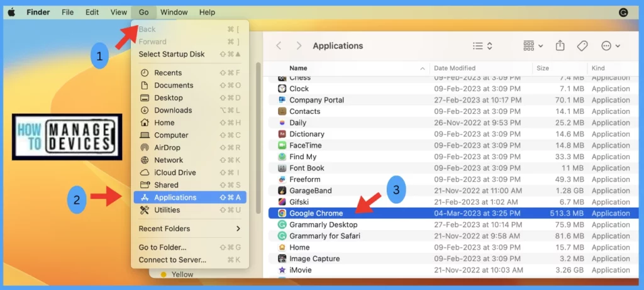Click the Share toolbar icon
Viewport: 644px width, 290px height.
(x=560, y=45)
